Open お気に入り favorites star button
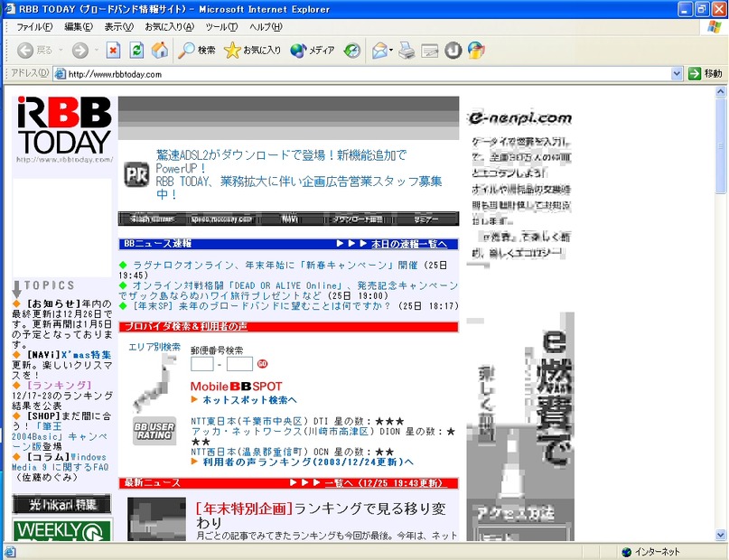Image resolution: width=729 pixels, height=560 pixels. [x=252, y=51]
